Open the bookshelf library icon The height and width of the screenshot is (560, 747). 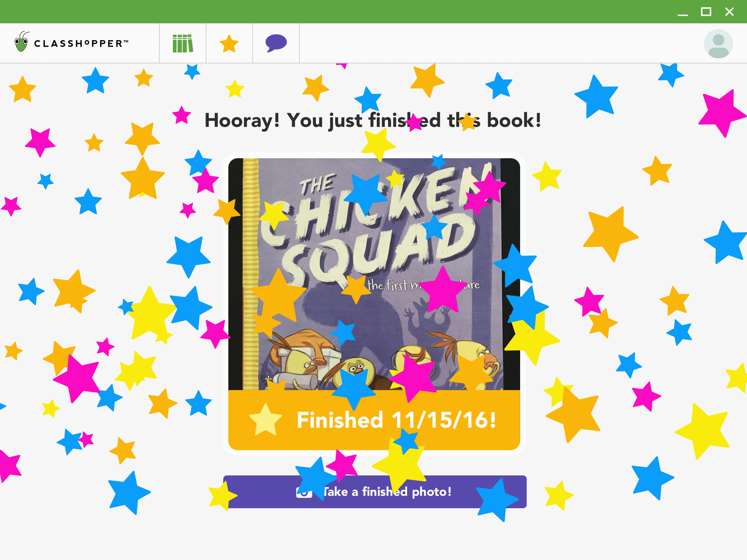[183, 43]
